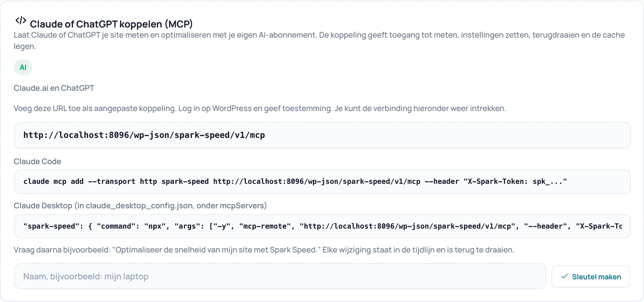The width and height of the screenshot is (644, 302).
Task: Click the 'Claude of ChatGPT koppelen (MCP)' heading
Action: pos(111,24)
